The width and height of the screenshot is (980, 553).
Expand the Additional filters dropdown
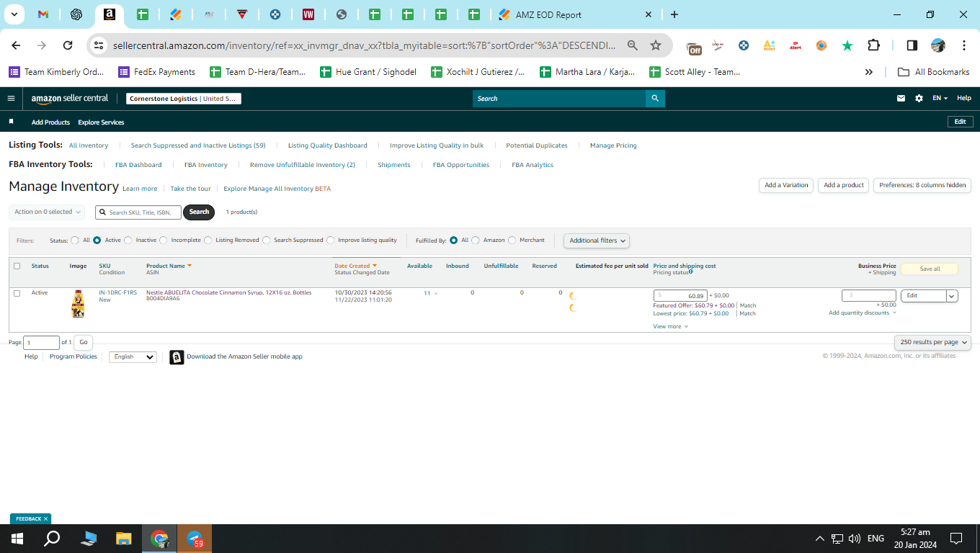(x=597, y=240)
